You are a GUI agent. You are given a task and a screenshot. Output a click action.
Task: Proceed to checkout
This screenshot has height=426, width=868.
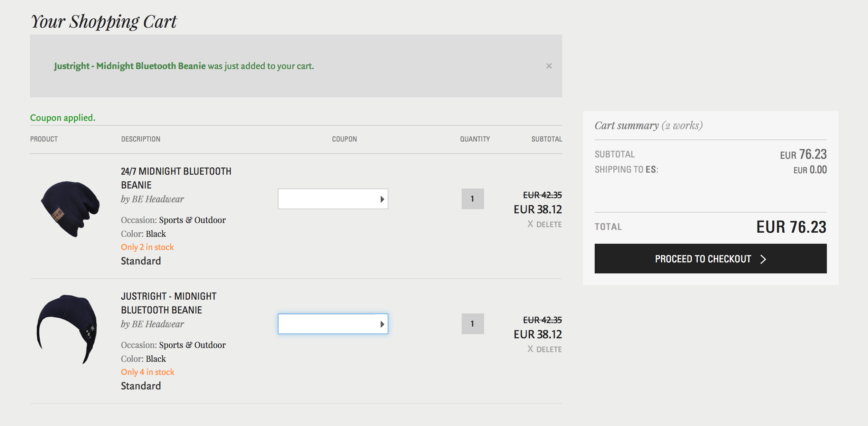click(710, 259)
